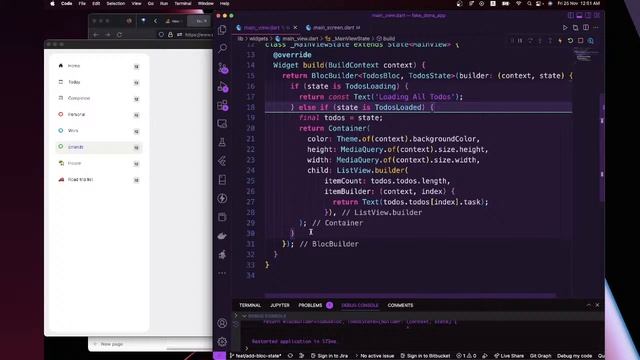Click the build breadcrumb segment

pyautogui.click(x=388, y=39)
